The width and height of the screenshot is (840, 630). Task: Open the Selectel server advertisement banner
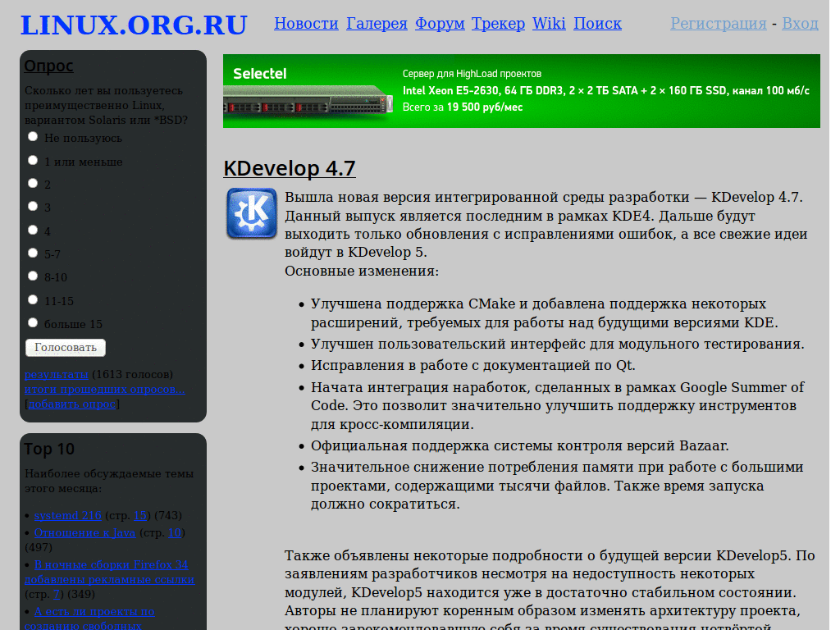[x=521, y=91]
